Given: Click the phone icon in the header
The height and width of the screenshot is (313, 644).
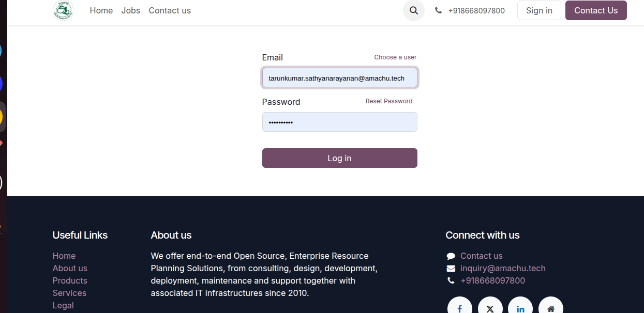Looking at the screenshot, I should point(438,10).
